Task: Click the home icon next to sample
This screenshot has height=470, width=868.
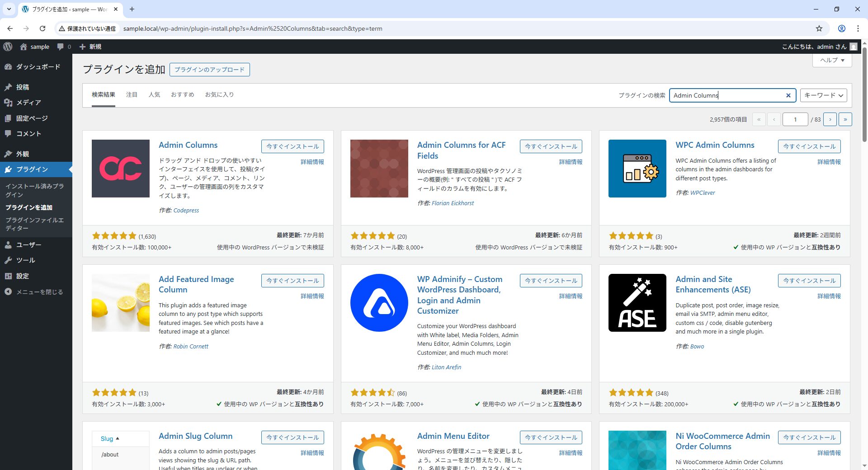Action: pyautogui.click(x=24, y=47)
